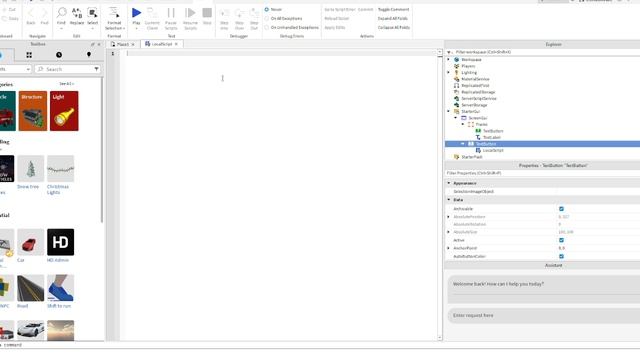640x360 pixels.
Task: Click the Step Into debugger icon
Action: (x=224, y=14)
